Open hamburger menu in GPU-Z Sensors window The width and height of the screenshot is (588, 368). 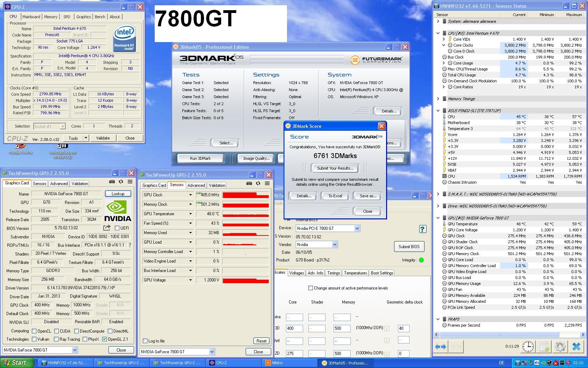click(x=267, y=183)
